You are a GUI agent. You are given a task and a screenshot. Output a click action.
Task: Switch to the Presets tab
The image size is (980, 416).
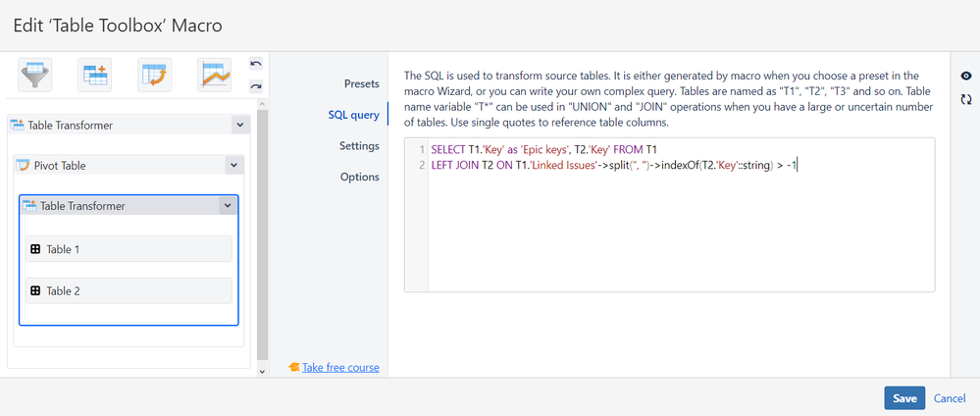click(361, 83)
